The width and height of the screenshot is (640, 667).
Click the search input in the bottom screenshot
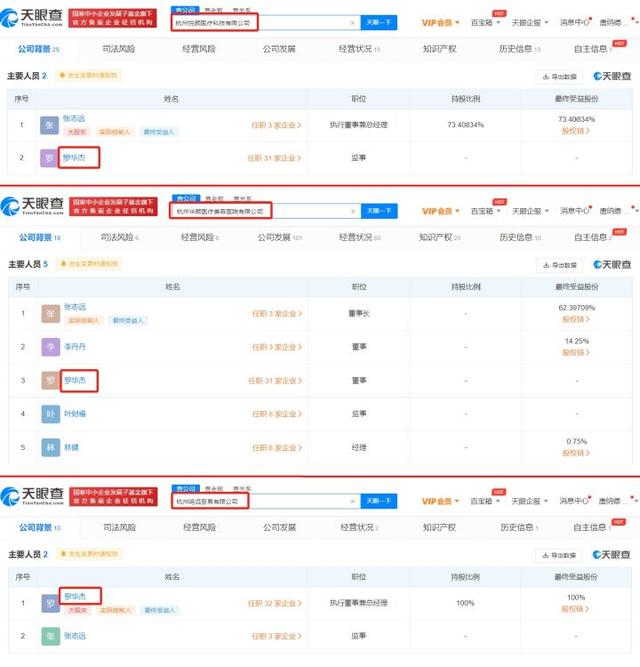click(266, 501)
